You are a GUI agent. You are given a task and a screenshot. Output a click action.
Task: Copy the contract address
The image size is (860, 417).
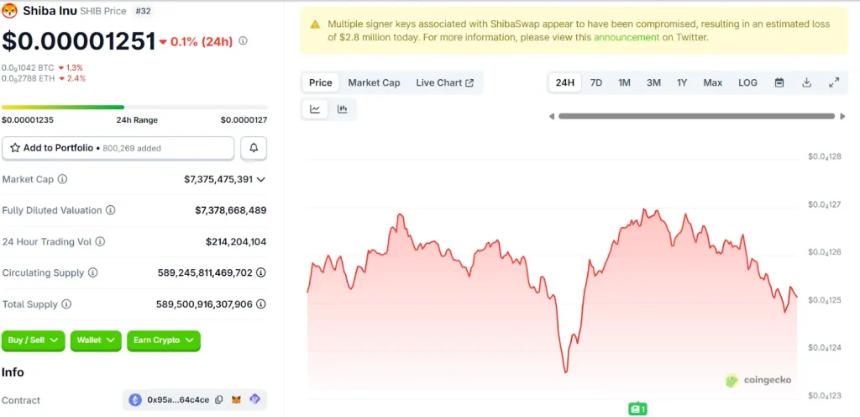click(219, 400)
